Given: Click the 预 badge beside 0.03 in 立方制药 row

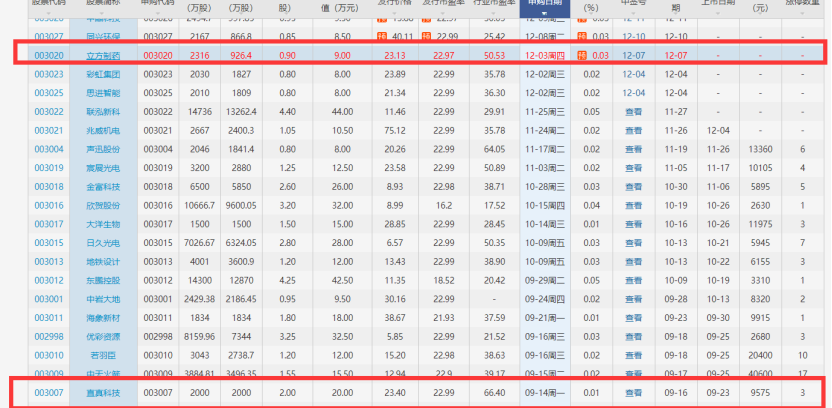Looking at the screenshot, I should (582, 55).
